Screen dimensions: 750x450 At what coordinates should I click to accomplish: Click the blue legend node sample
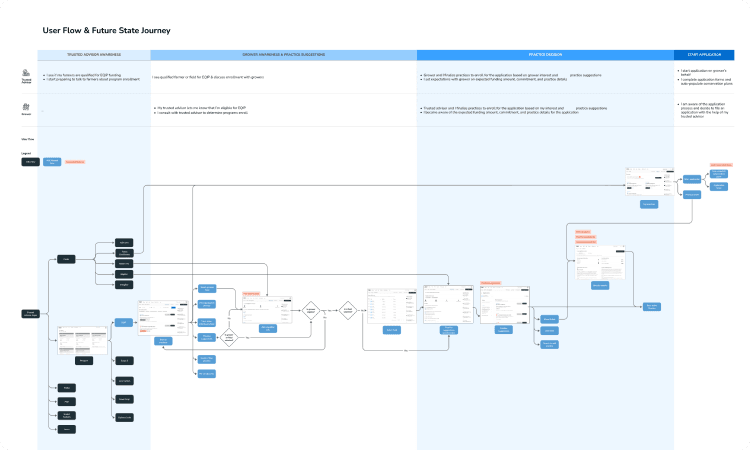52,162
